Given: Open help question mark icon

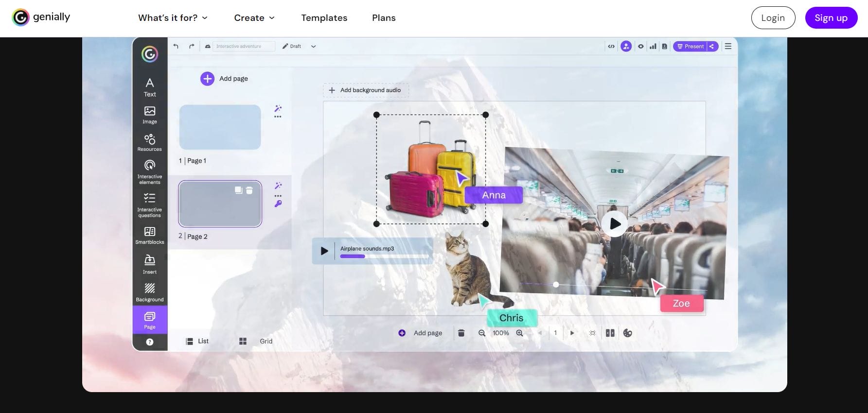Looking at the screenshot, I should tap(150, 342).
